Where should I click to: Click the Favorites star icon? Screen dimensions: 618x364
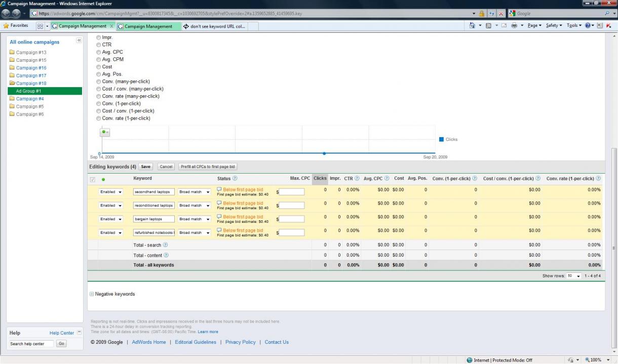pos(6,26)
